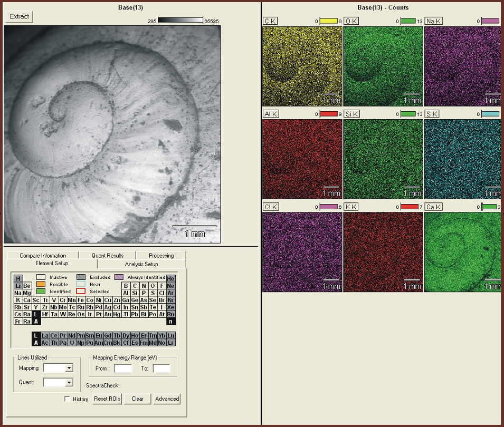The image size is (504, 427).
Task: Open the Analysis Setup tab
Action: click(141, 264)
